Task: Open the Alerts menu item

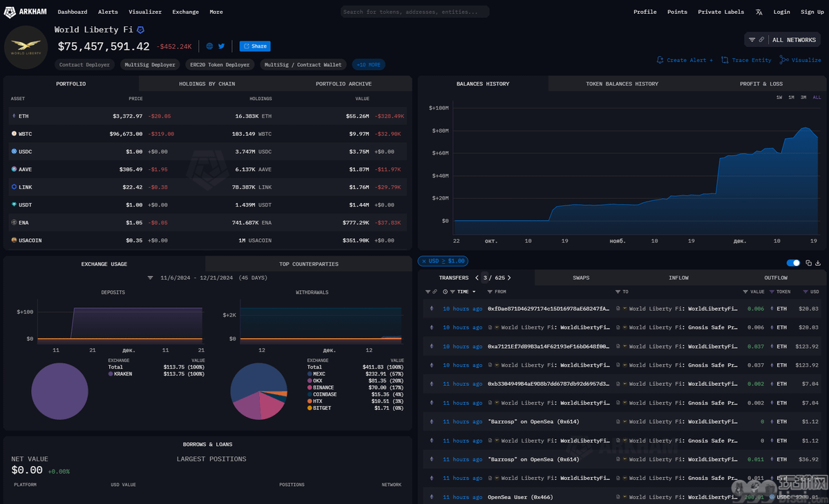Action: coord(108,12)
